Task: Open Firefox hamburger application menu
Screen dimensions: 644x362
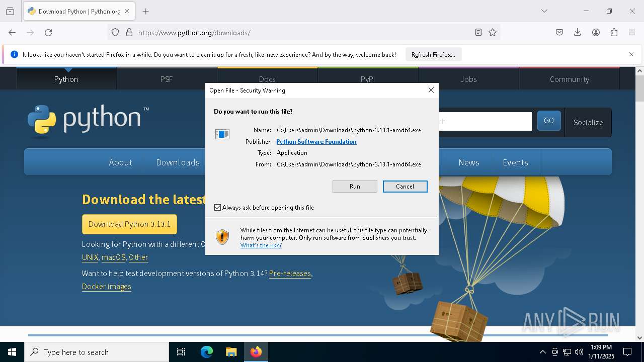Action: click(632, 33)
